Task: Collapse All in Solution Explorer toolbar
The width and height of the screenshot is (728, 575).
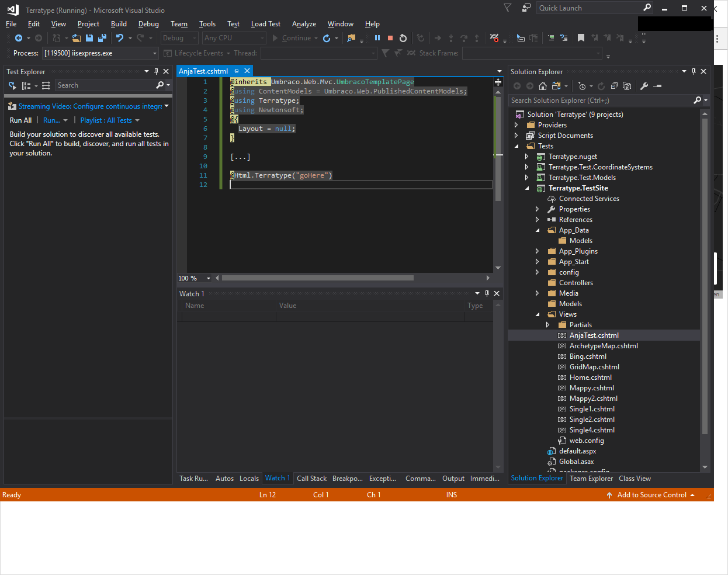Action: tap(614, 86)
